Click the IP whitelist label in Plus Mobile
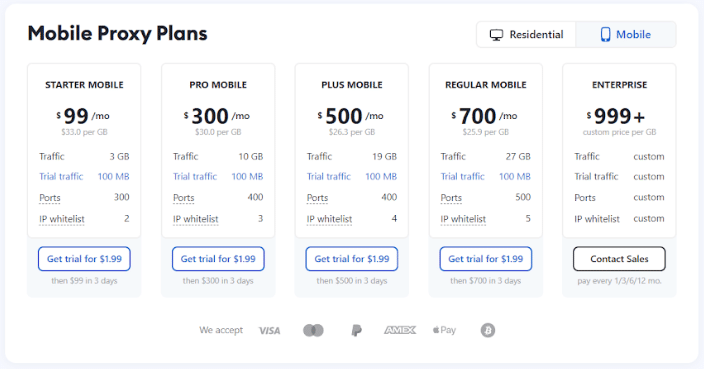Screen dimensions: 704x369 point(330,219)
